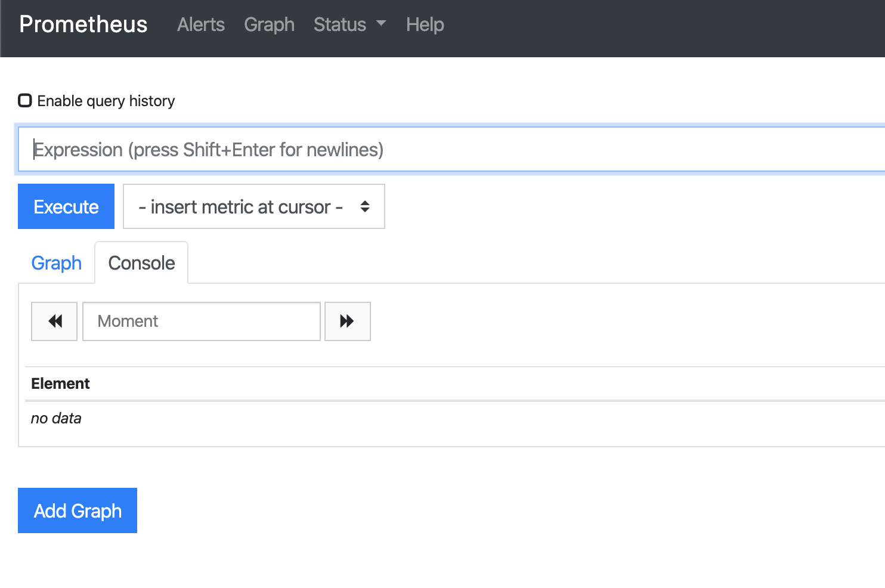The image size is (885, 588).
Task: Click the 'no data' result row
Action: tap(56, 418)
